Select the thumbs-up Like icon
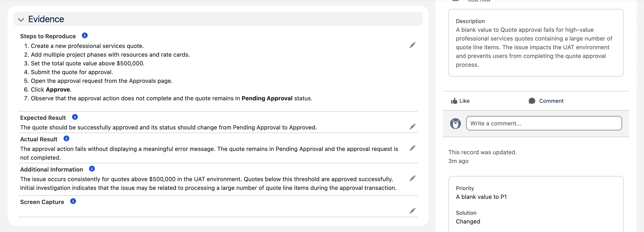This screenshot has width=644, height=232. click(x=454, y=101)
